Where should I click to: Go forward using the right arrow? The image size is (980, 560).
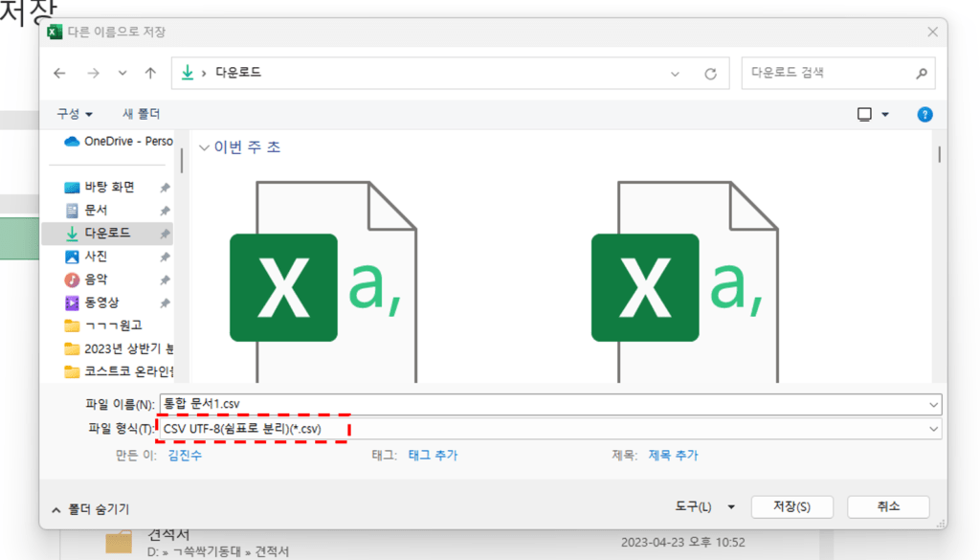pyautogui.click(x=93, y=73)
